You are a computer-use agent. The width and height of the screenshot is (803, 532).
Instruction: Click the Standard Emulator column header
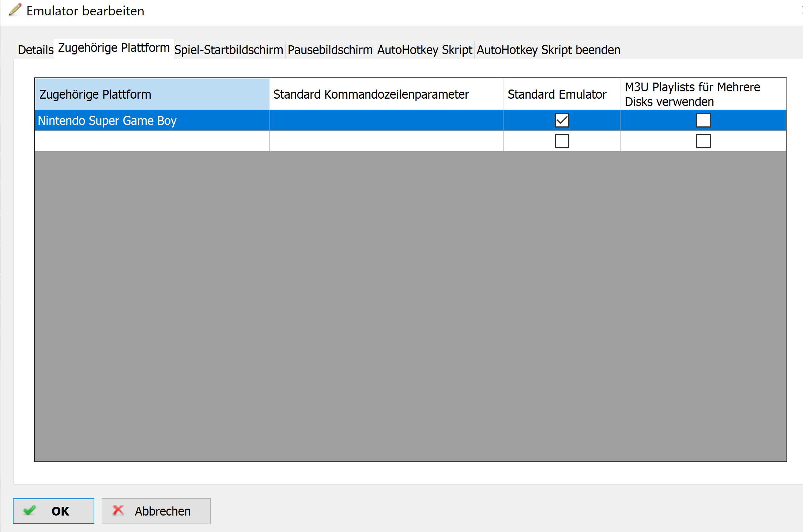click(x=562, y=94)
